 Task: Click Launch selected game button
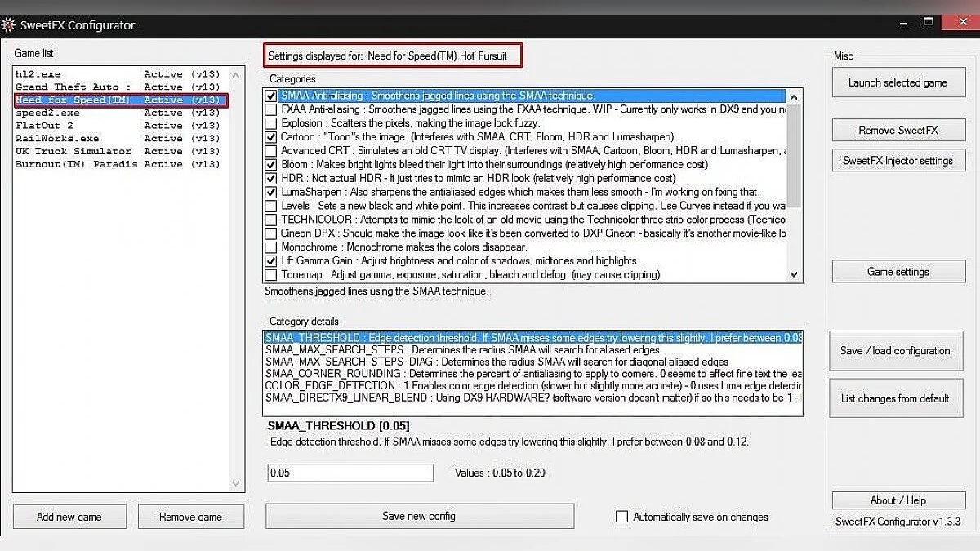(898, 82)
